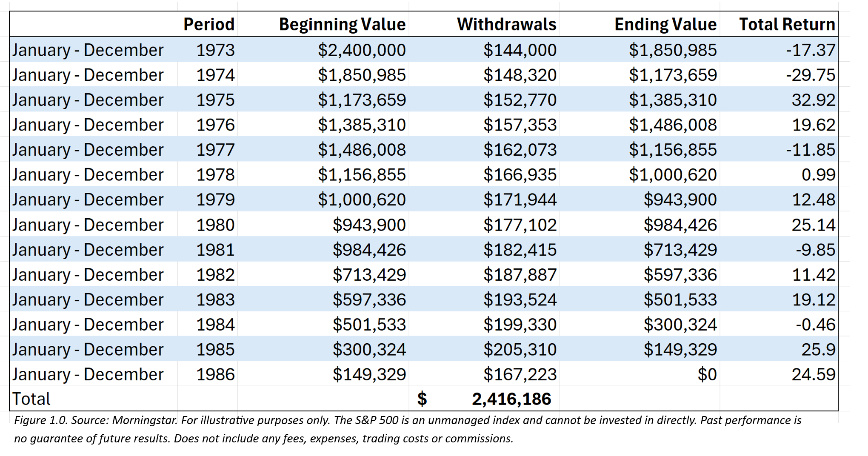Screen dimensions: 868x456
Task: Select the -29.75 total return cell
Action: [x=810, y=75]
